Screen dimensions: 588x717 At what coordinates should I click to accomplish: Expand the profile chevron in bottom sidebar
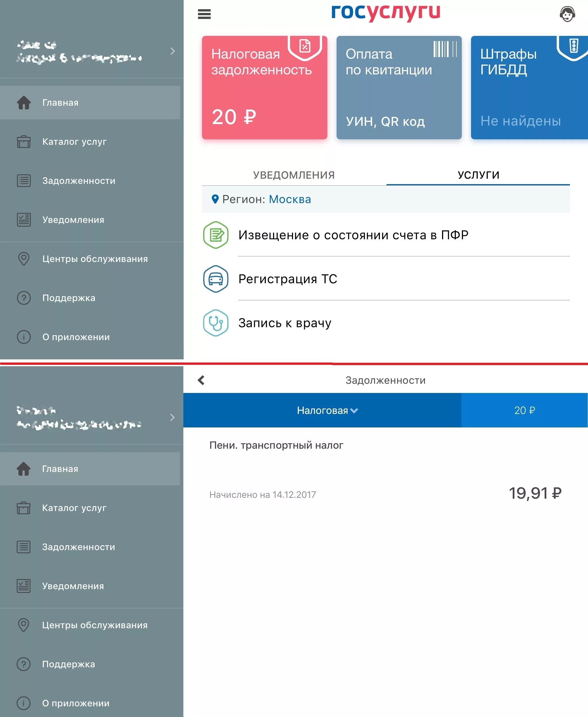click(x=172, y=417)
